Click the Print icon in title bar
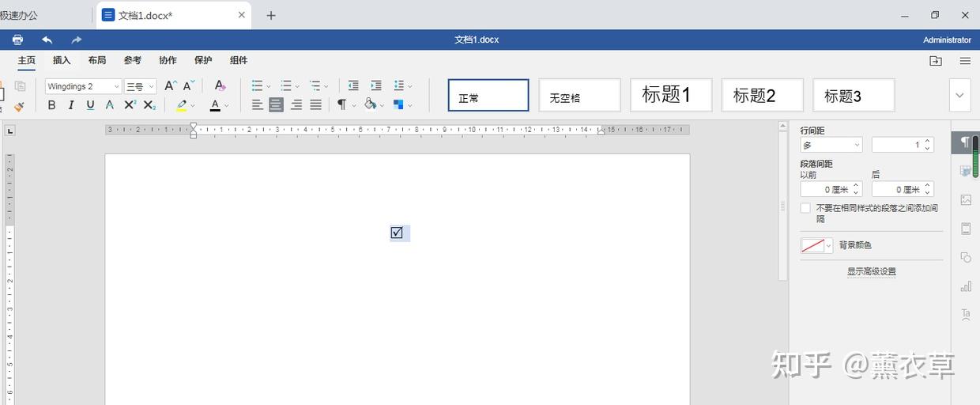This screenshot has width=980, height=405. [17, 40]
